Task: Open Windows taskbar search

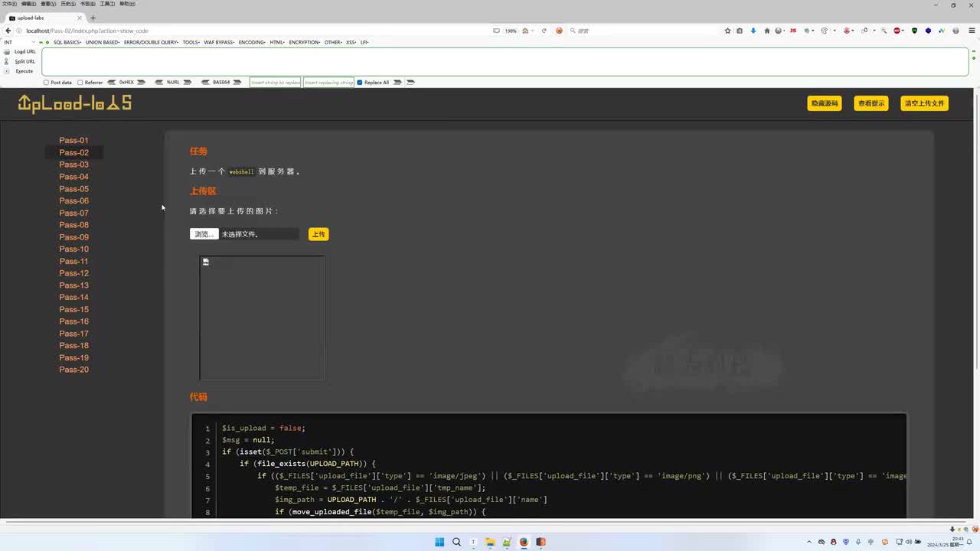Action: point(456,542)
